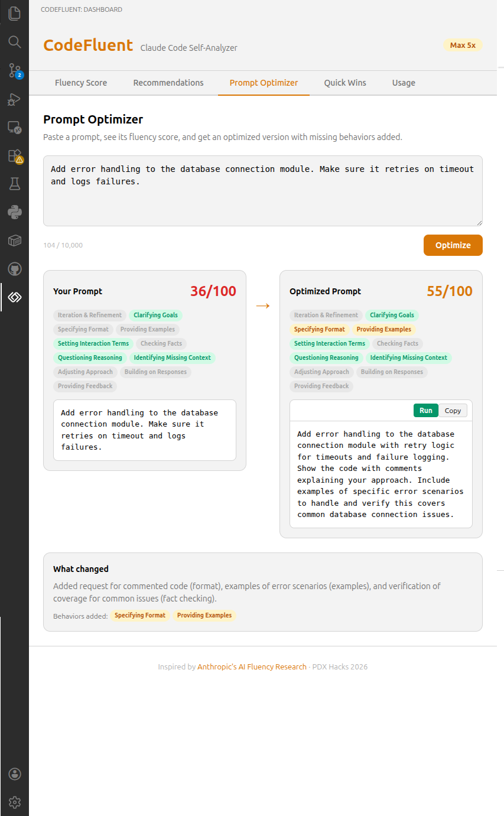Click Building on Responses tag under Optimized Prompt
Image resolution: width=504 pixels, height=816 pixels.
tap(392, 372)
